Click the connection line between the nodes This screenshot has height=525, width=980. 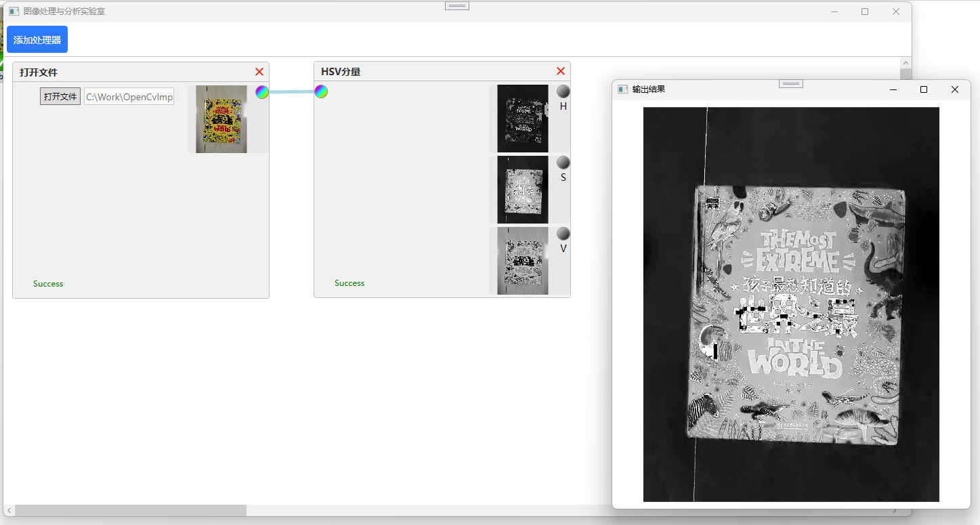291,91
